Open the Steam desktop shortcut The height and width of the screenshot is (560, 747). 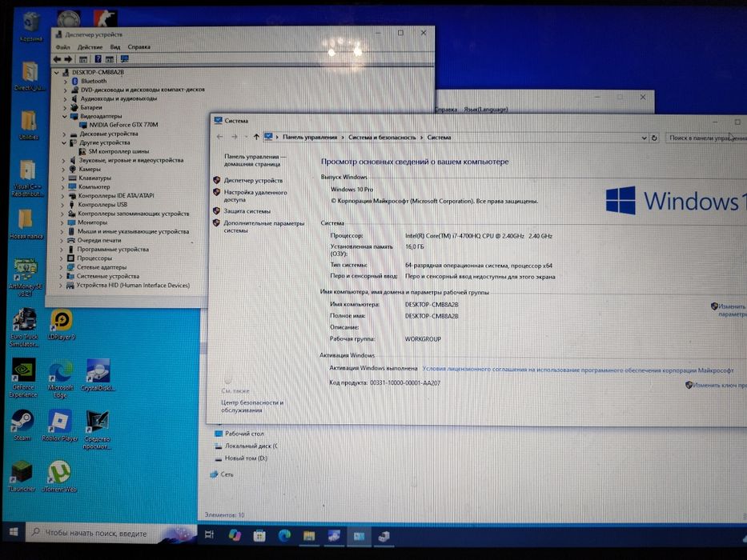(22, 425)
